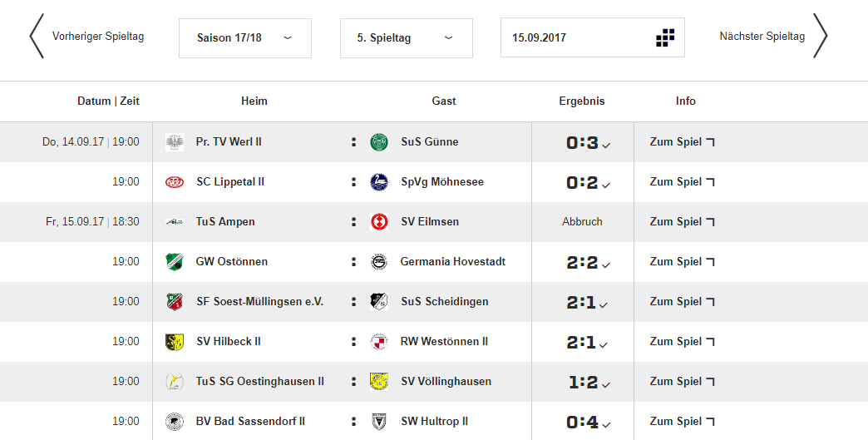Click the SV Hilbeck II yellow-black crest
Image resolution: width=868 pixels, height=440 pixels.
click(x=175, y=342)
